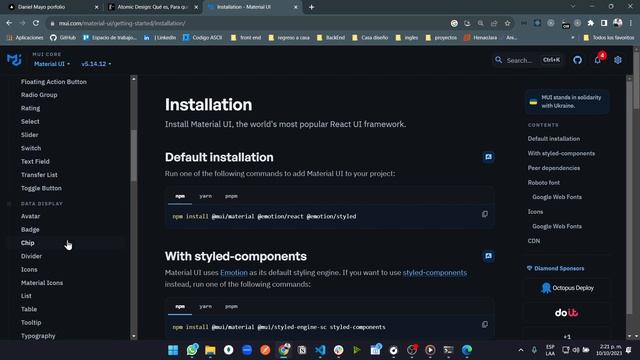Open the v5.14.12 version dropdown

pyautogui.click(x=96, y=64)
